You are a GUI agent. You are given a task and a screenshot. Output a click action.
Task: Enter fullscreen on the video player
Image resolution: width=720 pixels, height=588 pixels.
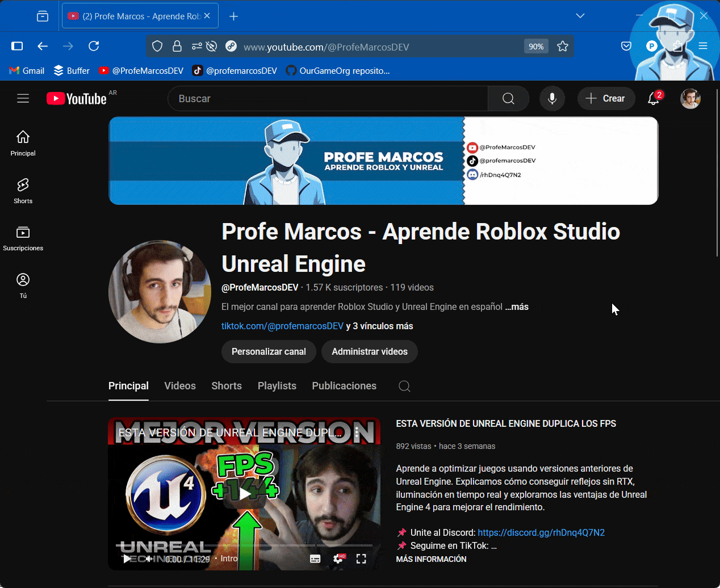pyautogui.click(x=361, y=559)
